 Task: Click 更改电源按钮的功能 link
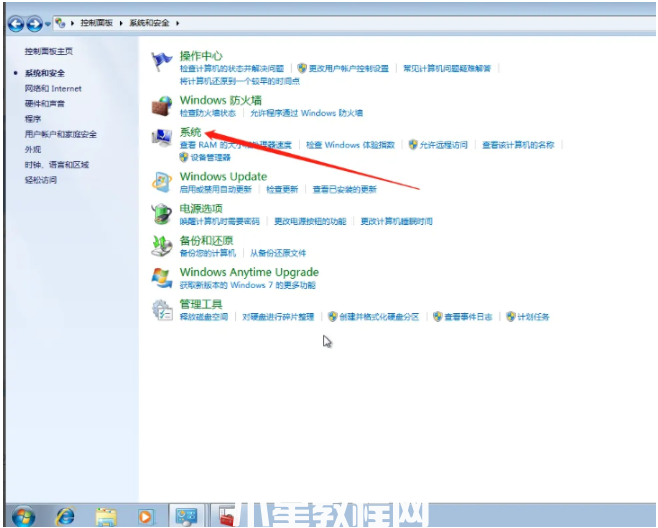tap(310, 221)
